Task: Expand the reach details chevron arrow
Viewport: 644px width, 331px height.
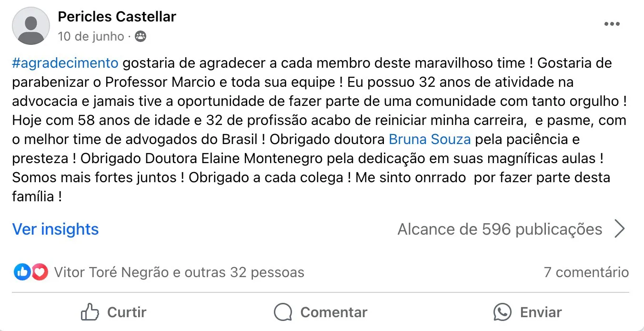Action: [x=619, y=229]
